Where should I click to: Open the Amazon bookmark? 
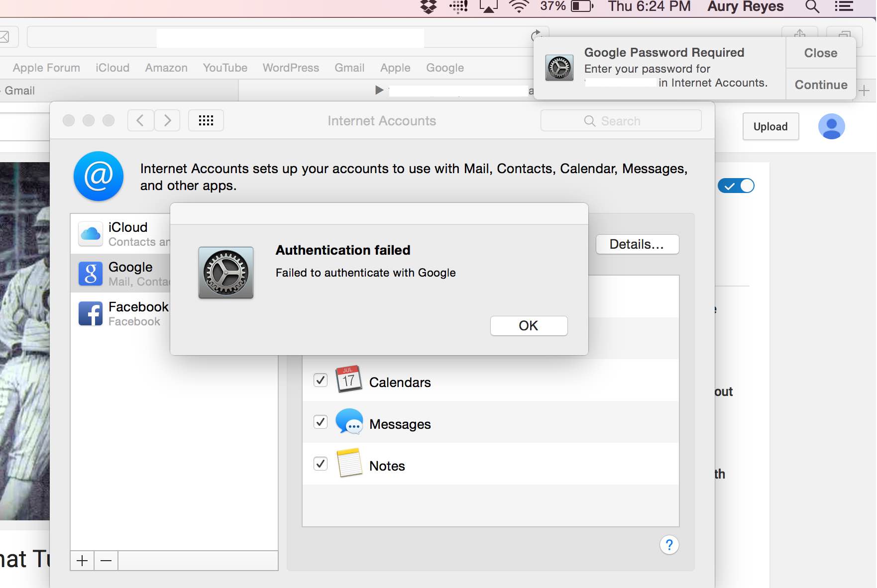pos(166,68)
